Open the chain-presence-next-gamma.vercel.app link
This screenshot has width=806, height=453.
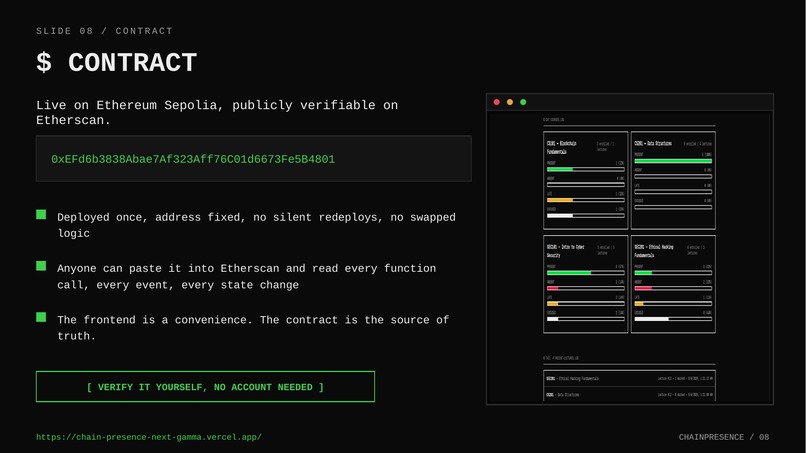(149, 437)
